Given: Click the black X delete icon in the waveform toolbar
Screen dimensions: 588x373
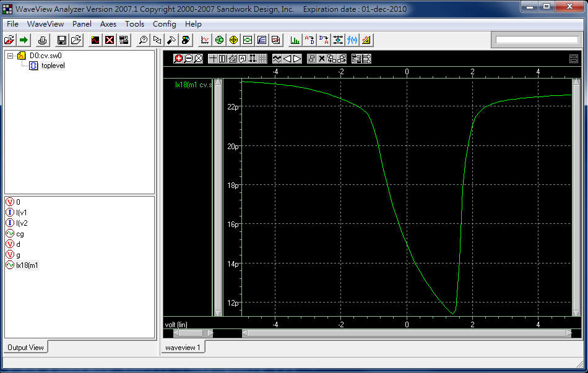Looking at the screenshot, I should [321, 59].
